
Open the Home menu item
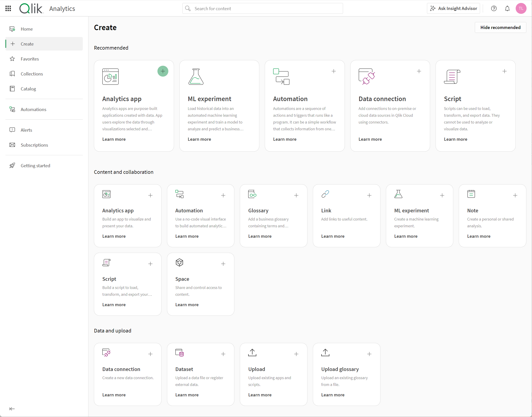click(27, 29)
